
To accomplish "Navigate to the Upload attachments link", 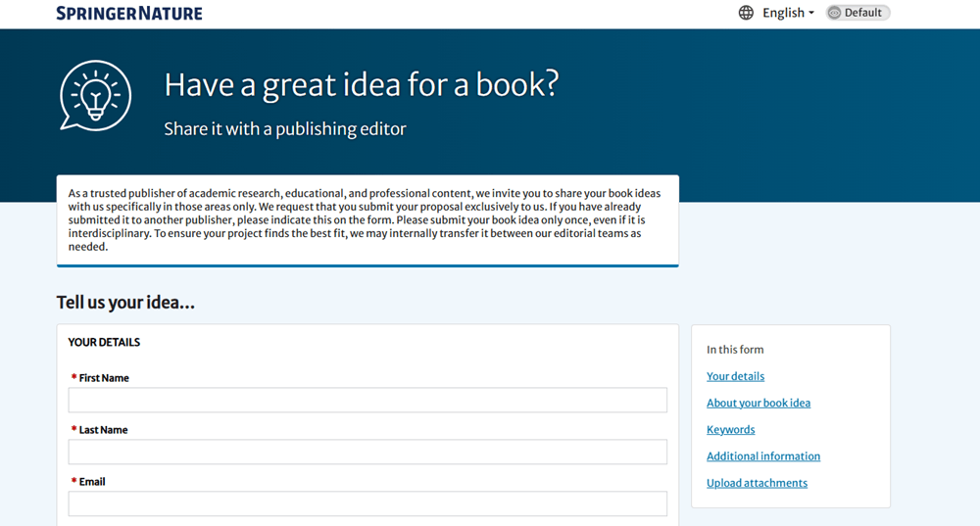I will [757, 483].
